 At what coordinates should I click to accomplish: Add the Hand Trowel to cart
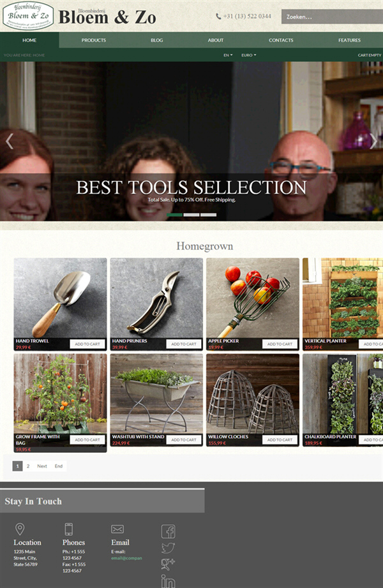pos(87,344)
